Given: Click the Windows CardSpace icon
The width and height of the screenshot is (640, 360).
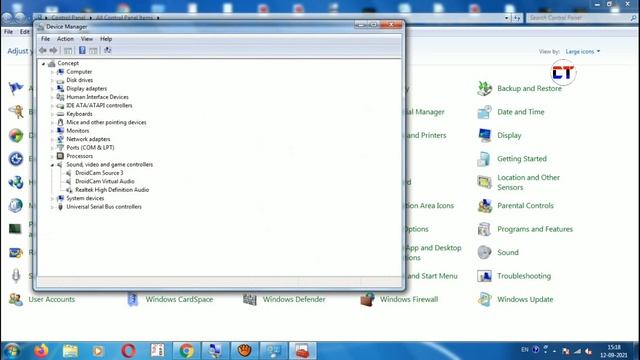Looking at the screenshot, I should coord(133,299).
